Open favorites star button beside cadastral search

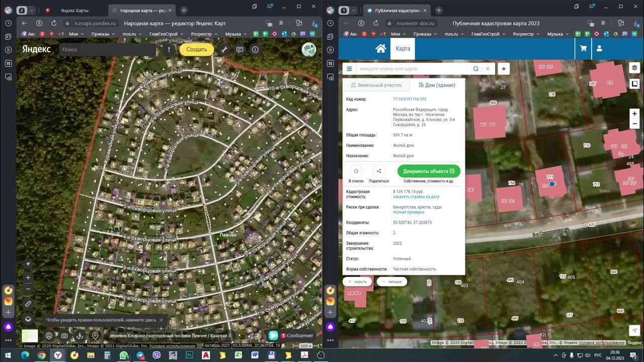[x=504, y=69]
